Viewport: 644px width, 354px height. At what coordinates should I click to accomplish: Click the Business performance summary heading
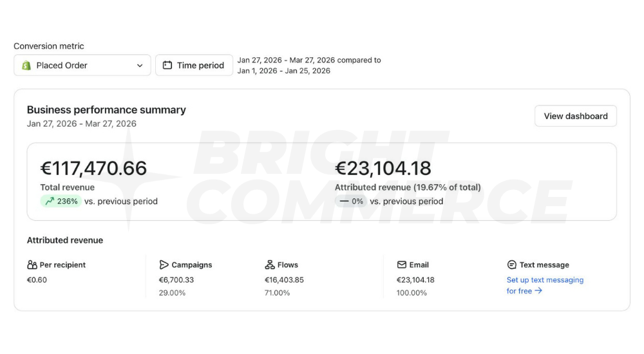(x=106, y=109)
